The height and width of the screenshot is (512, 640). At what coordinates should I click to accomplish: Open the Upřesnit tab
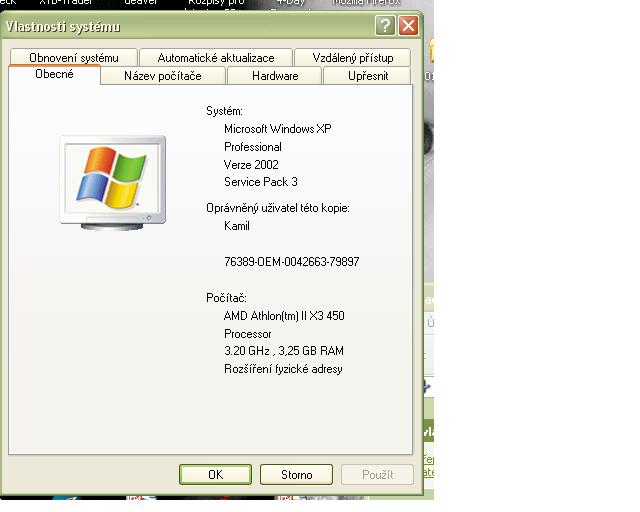pos(368,76)
